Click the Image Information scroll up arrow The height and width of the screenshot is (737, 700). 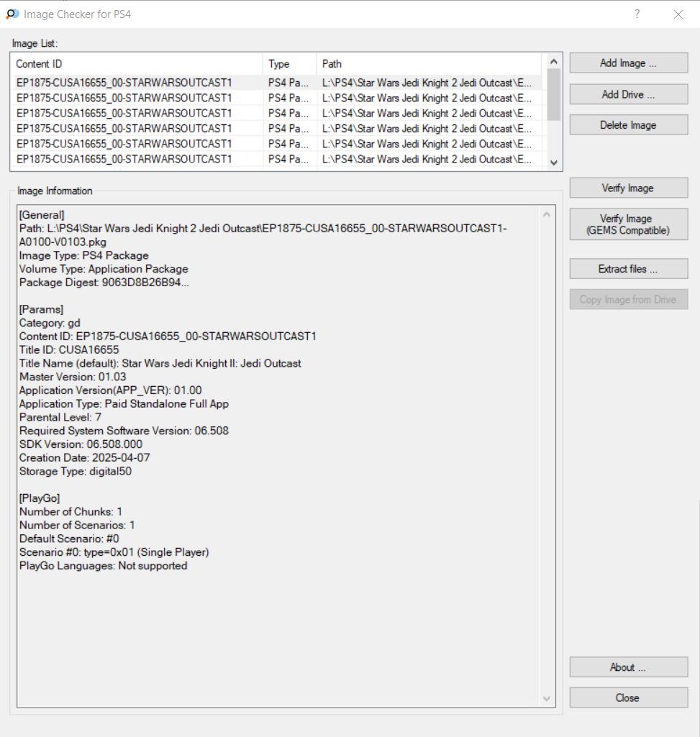[x=547, y=214]
